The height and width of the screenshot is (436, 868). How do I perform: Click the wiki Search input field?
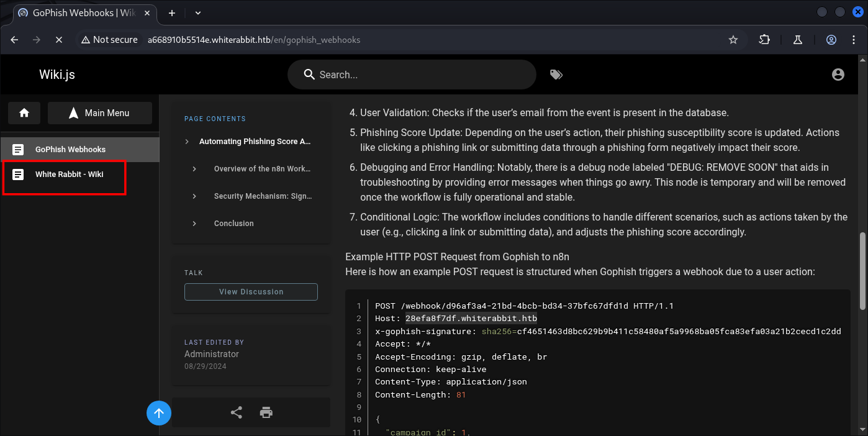[x=422, y=75]
